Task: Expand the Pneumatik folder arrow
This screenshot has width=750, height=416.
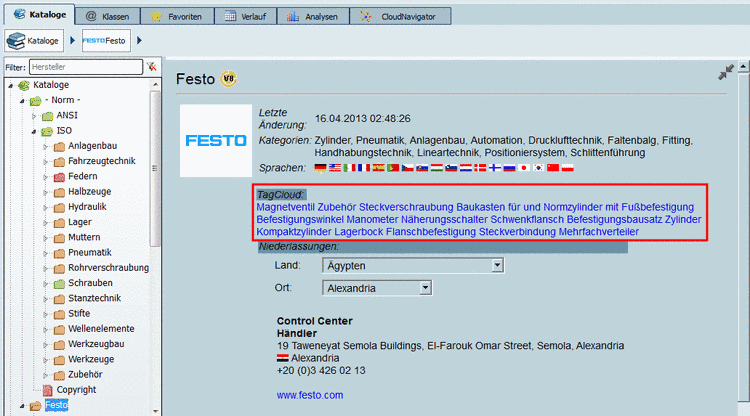Action: pos(45,253)
